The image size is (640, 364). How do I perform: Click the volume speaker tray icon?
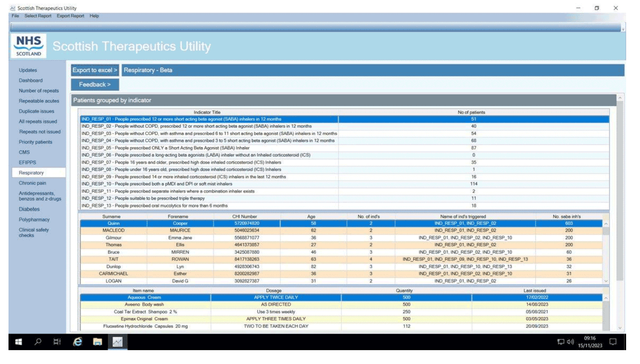(570, 343)
